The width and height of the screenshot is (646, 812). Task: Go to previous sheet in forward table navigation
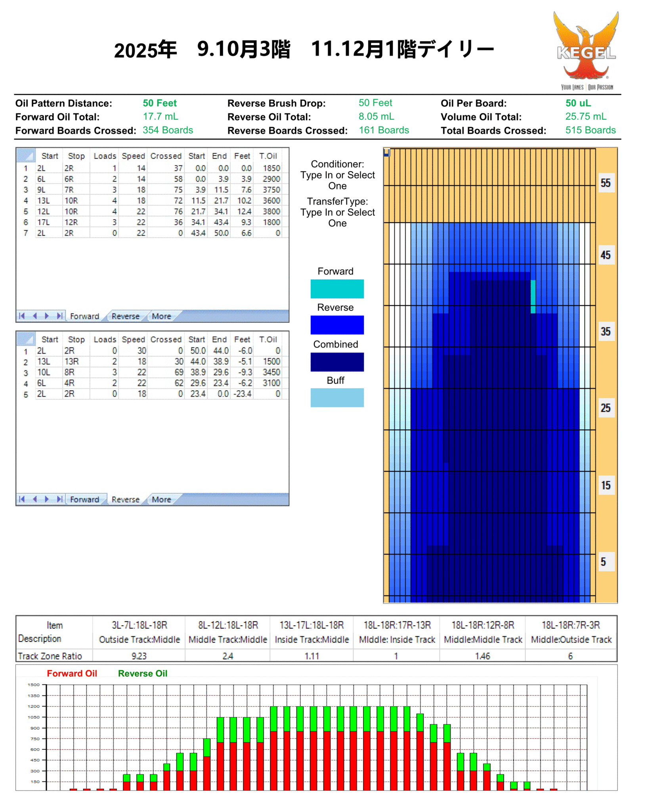[x=34, y=316]
